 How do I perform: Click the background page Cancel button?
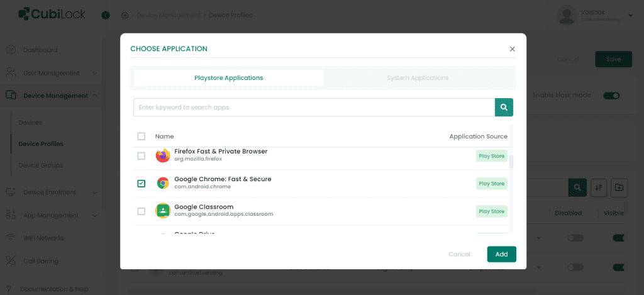(x=568, y=59)
